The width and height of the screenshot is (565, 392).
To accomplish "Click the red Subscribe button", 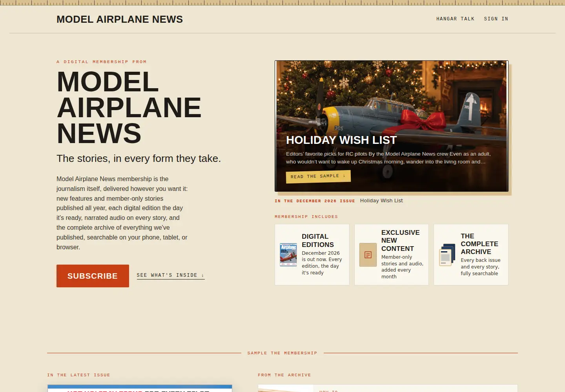I will 93,276.
